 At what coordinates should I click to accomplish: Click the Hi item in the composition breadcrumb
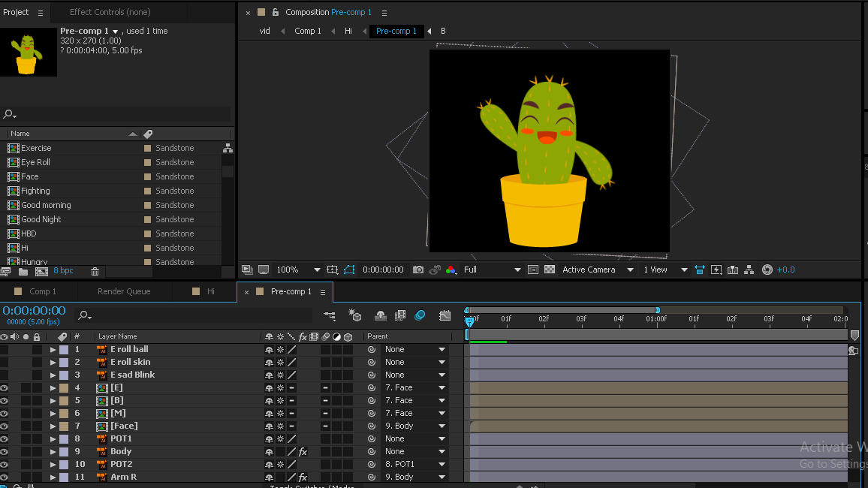348,31
